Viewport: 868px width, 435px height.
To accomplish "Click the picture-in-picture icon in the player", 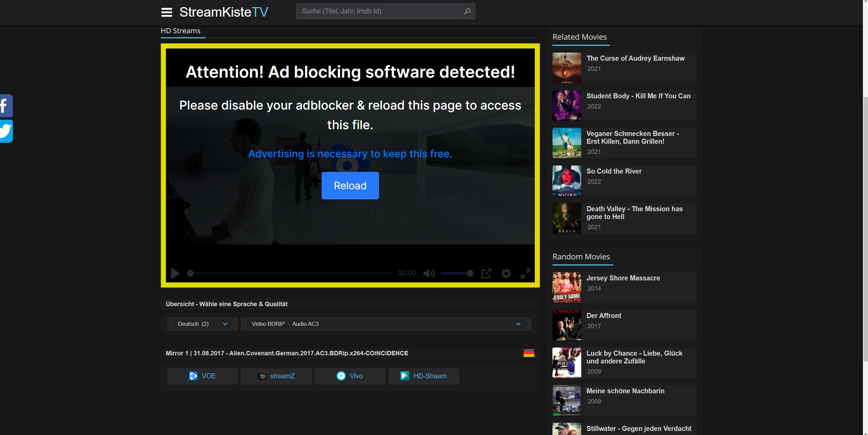I will click(x=486, y=273).
